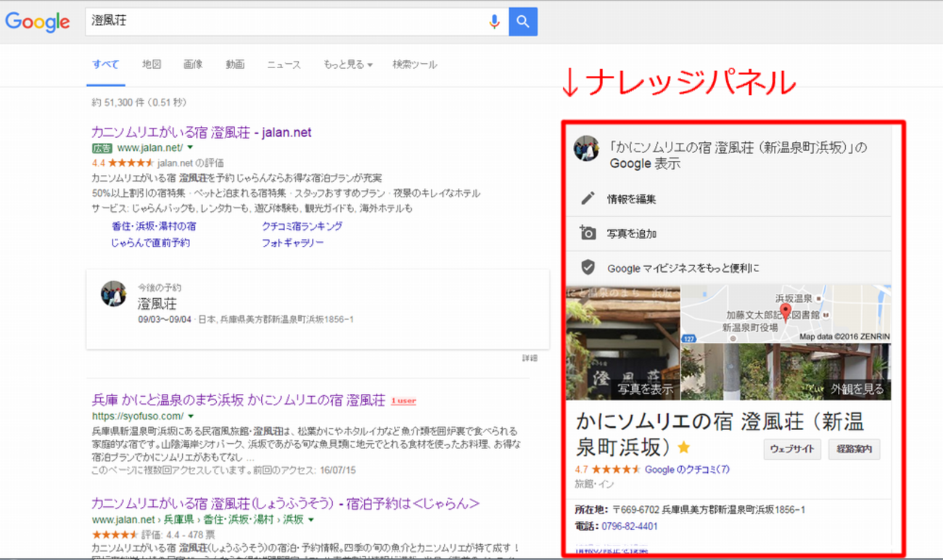Click the shield icon for Google マイビジネス

pos(588,268)
